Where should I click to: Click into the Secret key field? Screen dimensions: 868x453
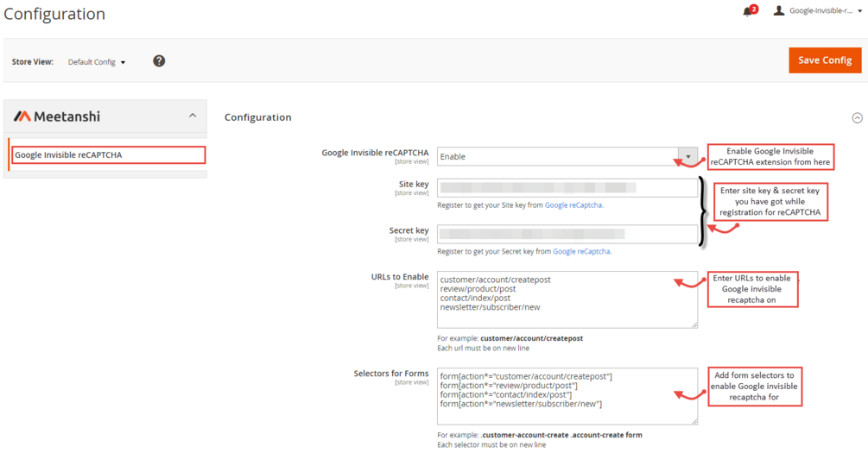pyautogui.click(x=567, y=234)
